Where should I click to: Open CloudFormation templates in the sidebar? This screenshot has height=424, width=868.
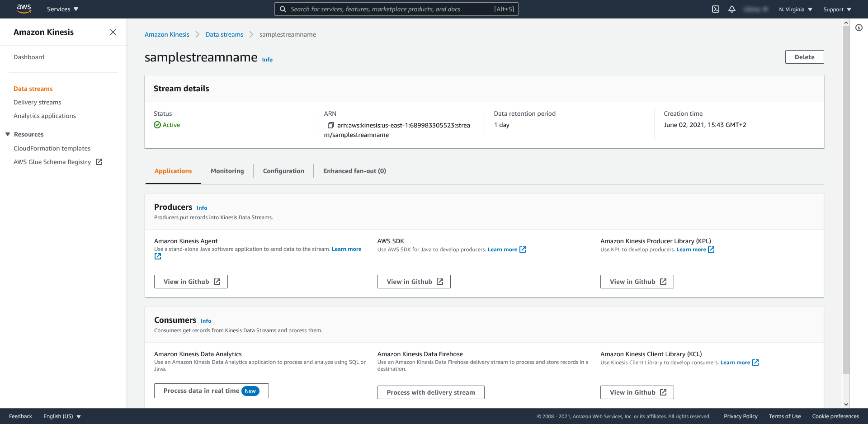click(x=52, y=148)
